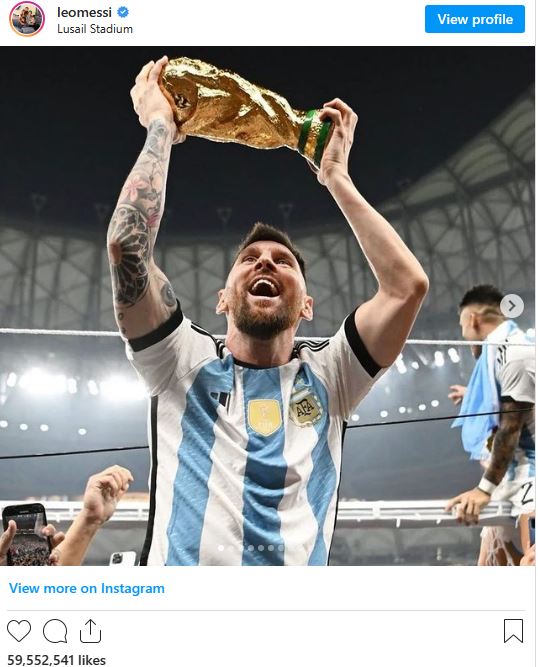Open the View more on Instagram link
The width and height of the screenshot is (538, 667).
(87, 588)
